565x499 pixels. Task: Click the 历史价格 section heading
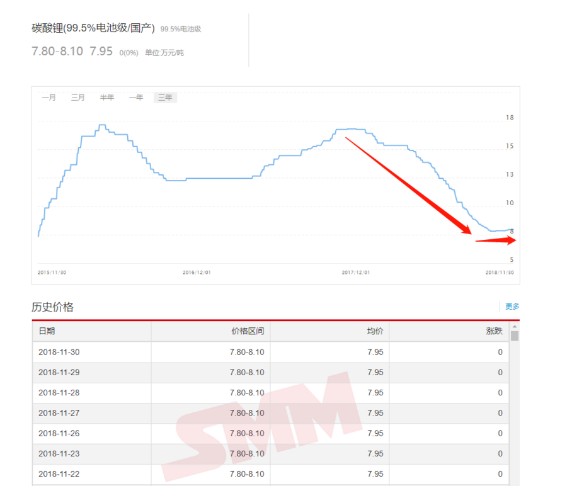[x=53, y=307]
